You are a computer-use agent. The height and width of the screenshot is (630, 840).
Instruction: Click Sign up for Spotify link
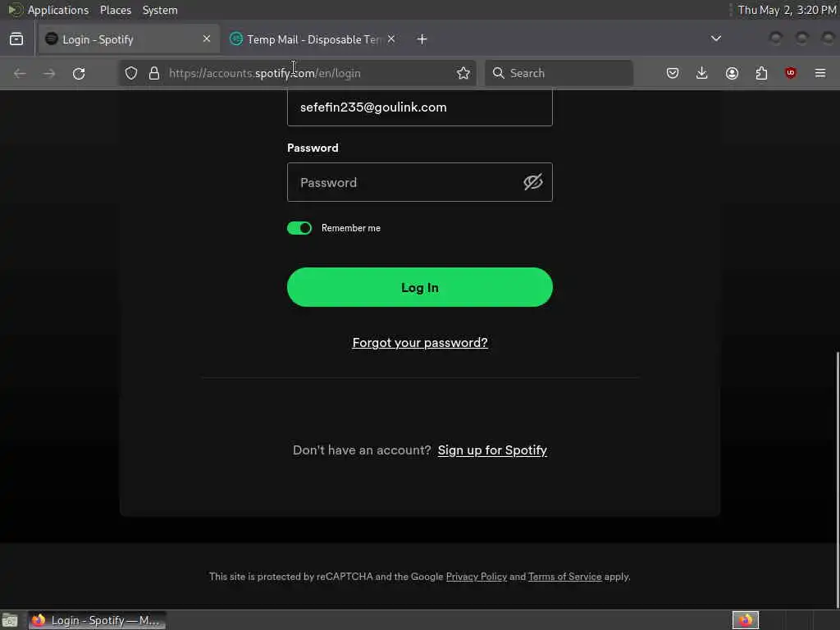492,450
